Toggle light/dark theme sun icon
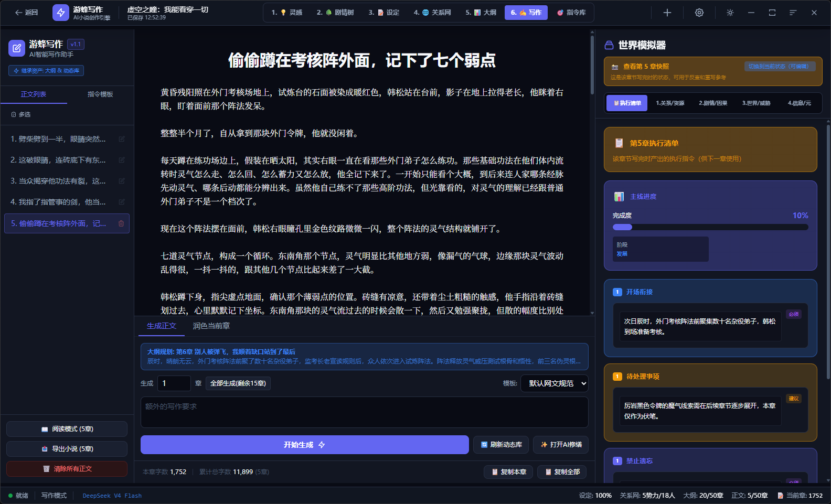The width and height of the screenshot is (831, 504). [x=730, y=13]
